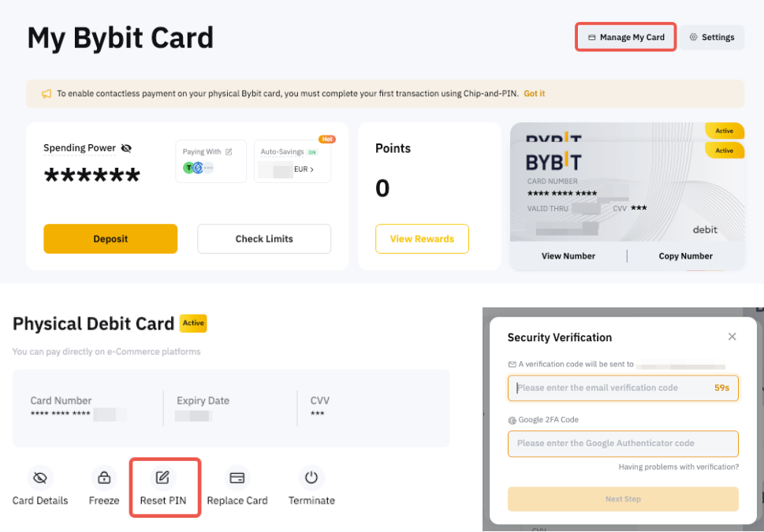This screenshot has height=532, width=764.
Task: Open Check Limits
Action: coord(263,239)
